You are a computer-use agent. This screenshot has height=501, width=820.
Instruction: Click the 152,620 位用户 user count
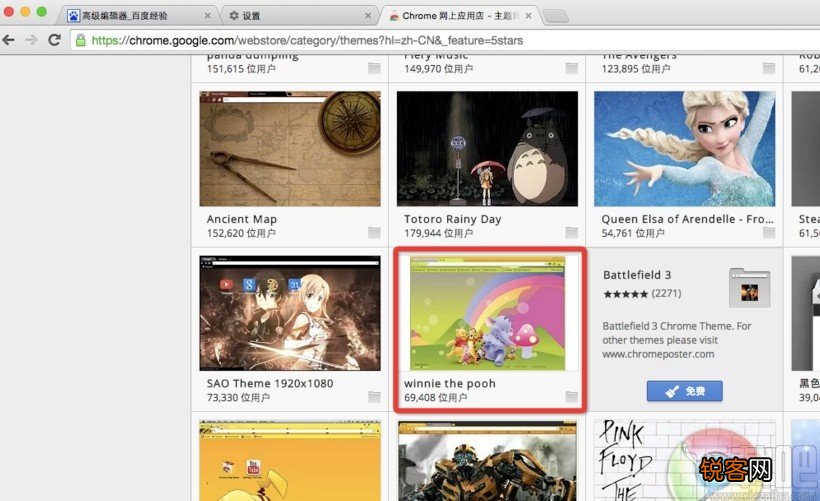(x=241, y=233)
